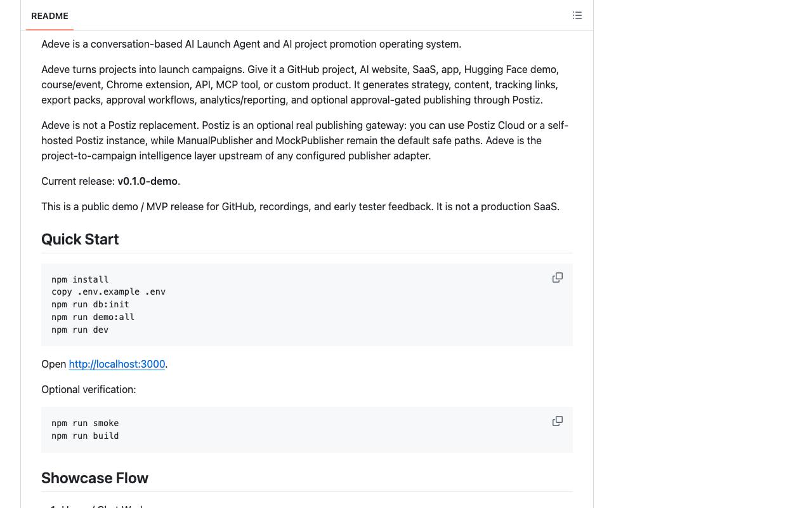
Task: Click the 'Adeve turns projects into launch campaigns' paragraph
Action: pos(300,84)
